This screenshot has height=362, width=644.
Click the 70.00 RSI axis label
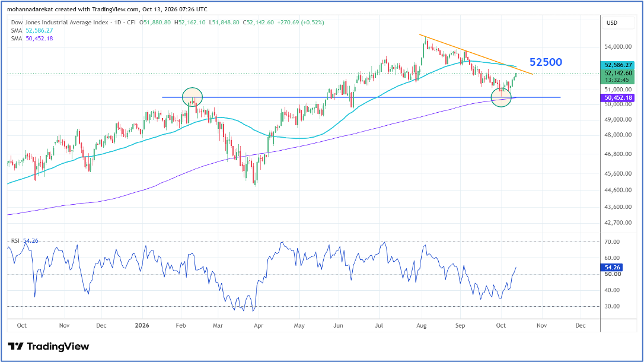(x=612, y=242)
